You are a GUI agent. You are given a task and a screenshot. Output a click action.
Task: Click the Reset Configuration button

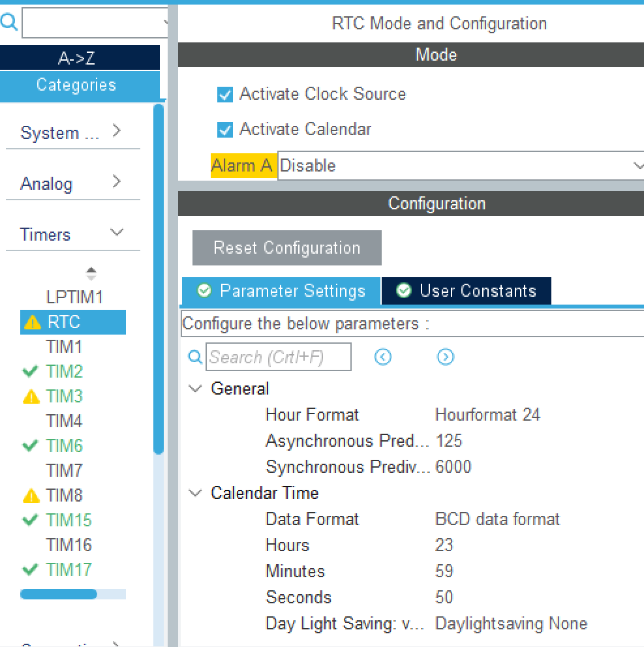287,248
